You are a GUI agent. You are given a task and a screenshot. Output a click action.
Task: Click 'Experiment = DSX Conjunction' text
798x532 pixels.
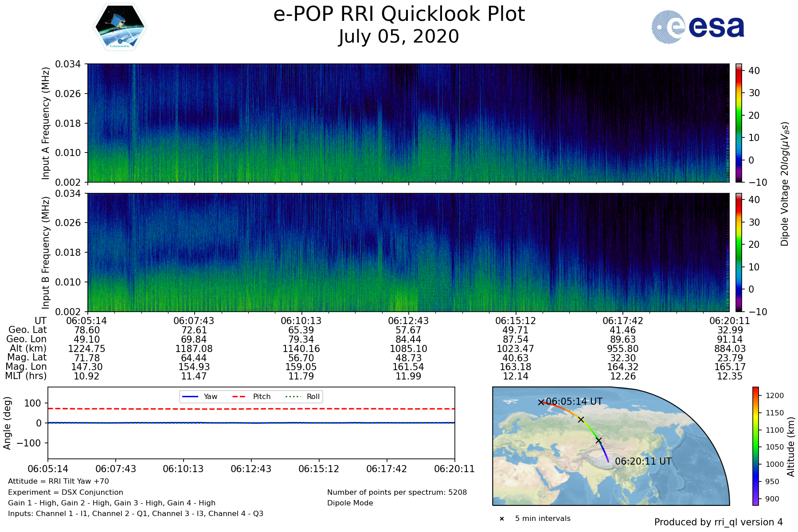coord(66,492)
